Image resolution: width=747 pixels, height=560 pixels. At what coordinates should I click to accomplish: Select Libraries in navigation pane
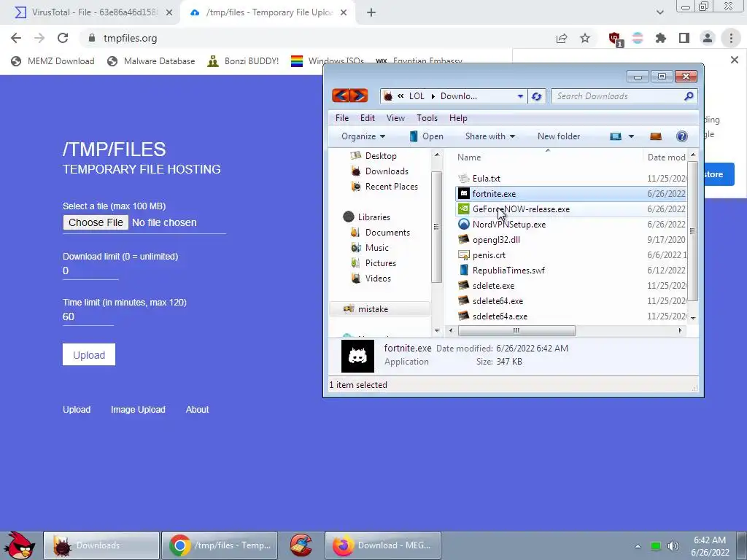tap(366, 217)
